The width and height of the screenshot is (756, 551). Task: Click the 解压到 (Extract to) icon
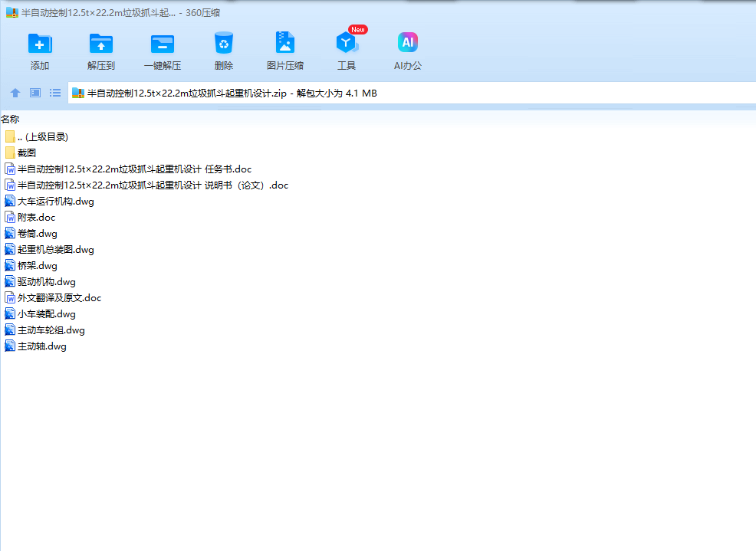point(101,44)
